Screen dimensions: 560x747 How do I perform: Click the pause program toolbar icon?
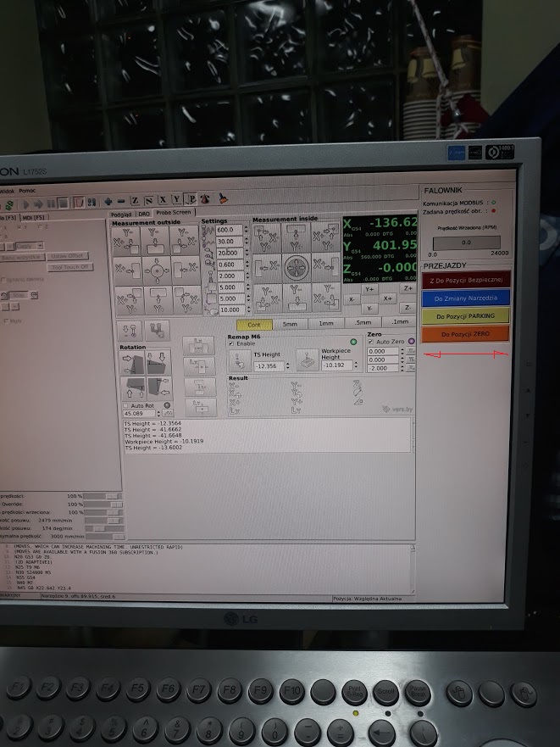click(51, 203)
